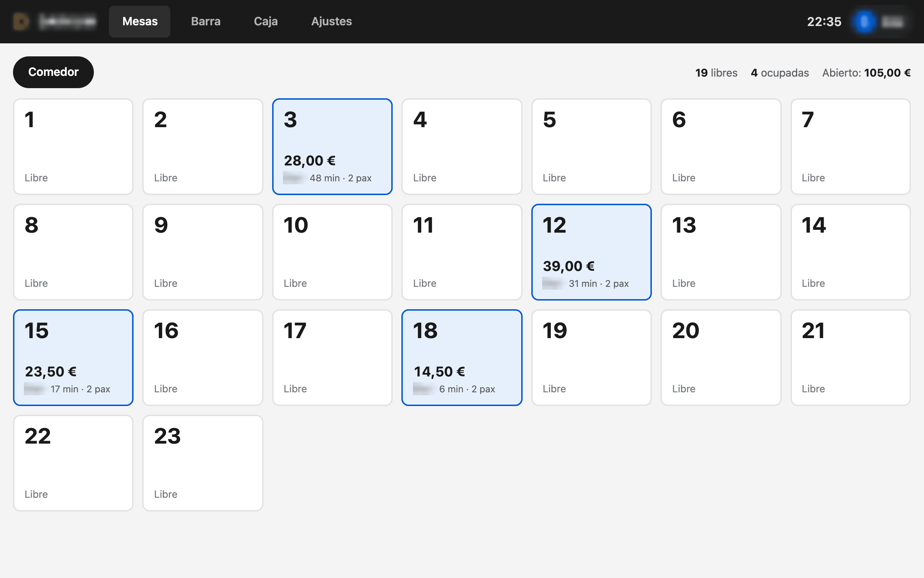Select free table 14
The image size is (924, 578).
851,252
